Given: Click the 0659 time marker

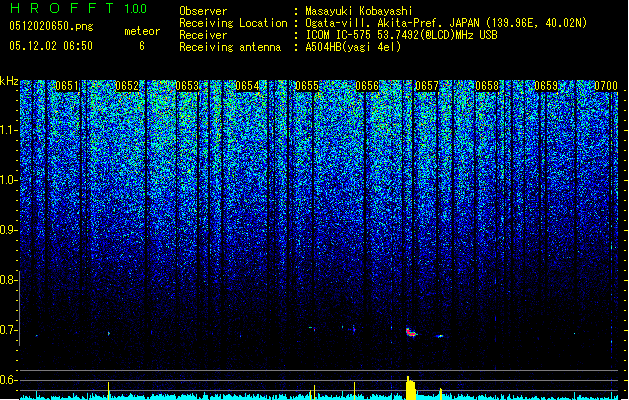Looking at the screenshot, I should [546, 86].
